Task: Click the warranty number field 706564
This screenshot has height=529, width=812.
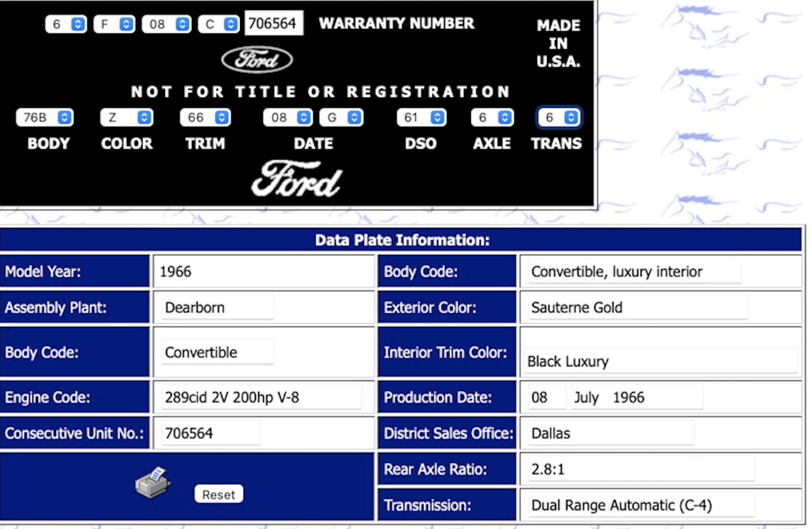Action: click(274, 23)
